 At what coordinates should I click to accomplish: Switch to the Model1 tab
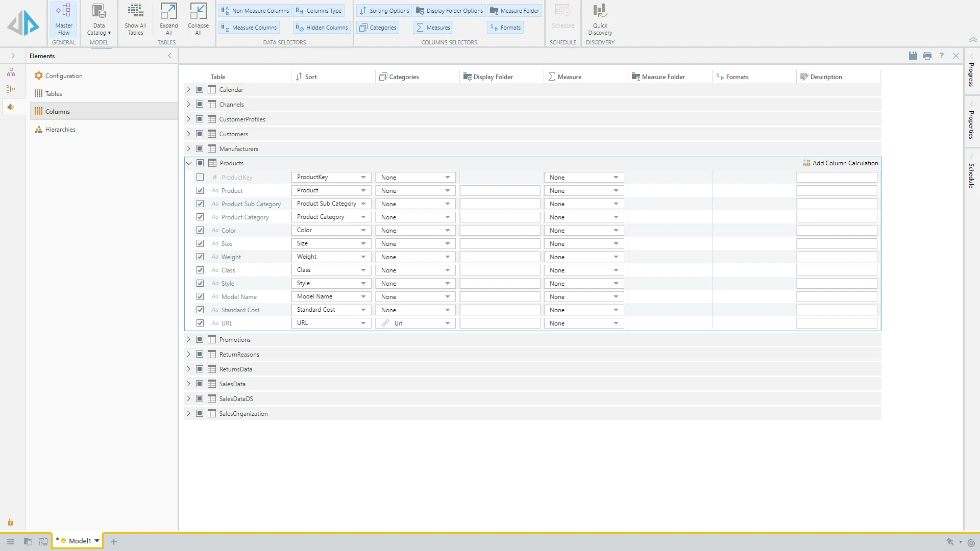point(80,541)
